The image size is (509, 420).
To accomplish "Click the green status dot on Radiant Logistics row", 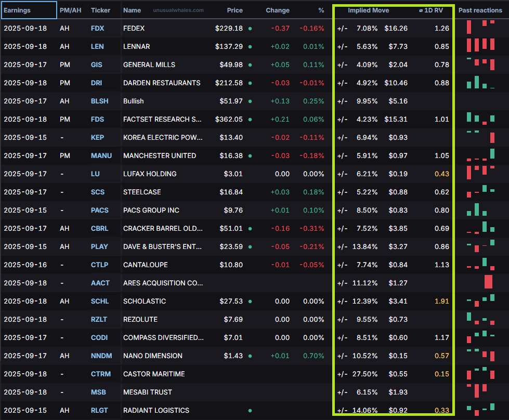I will click(250, 411).
